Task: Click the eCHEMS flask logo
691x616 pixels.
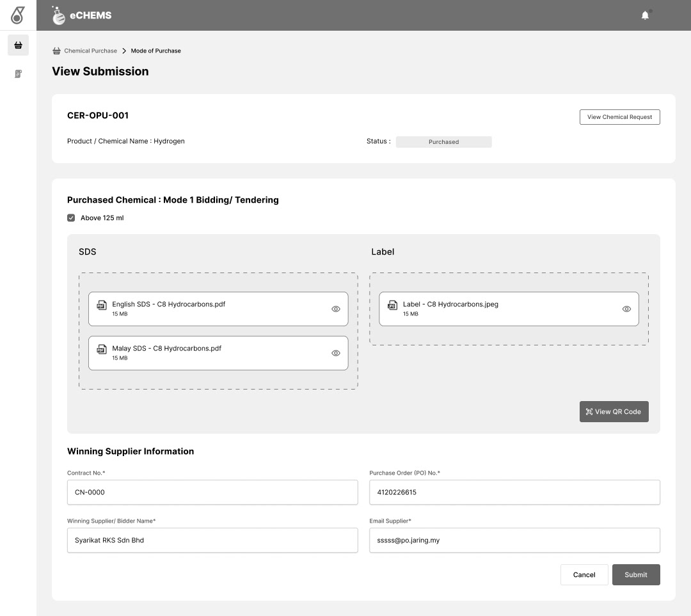Action: tap(59, 15)
